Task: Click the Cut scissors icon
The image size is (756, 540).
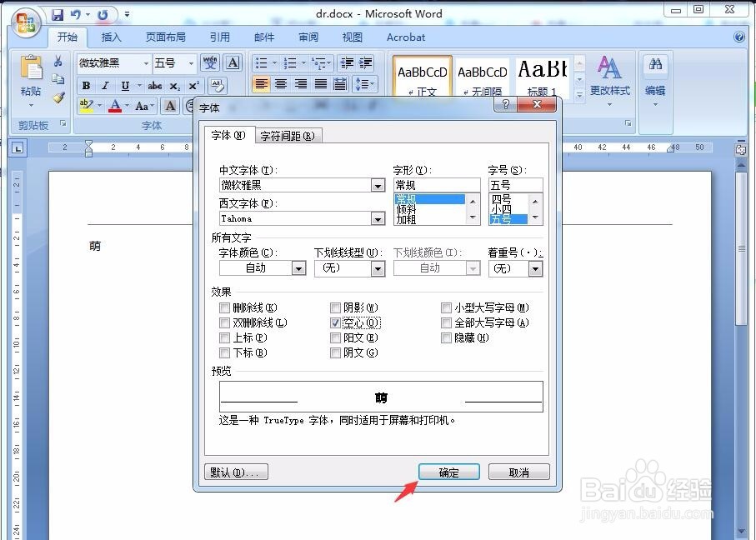Action: pos(58,61)
